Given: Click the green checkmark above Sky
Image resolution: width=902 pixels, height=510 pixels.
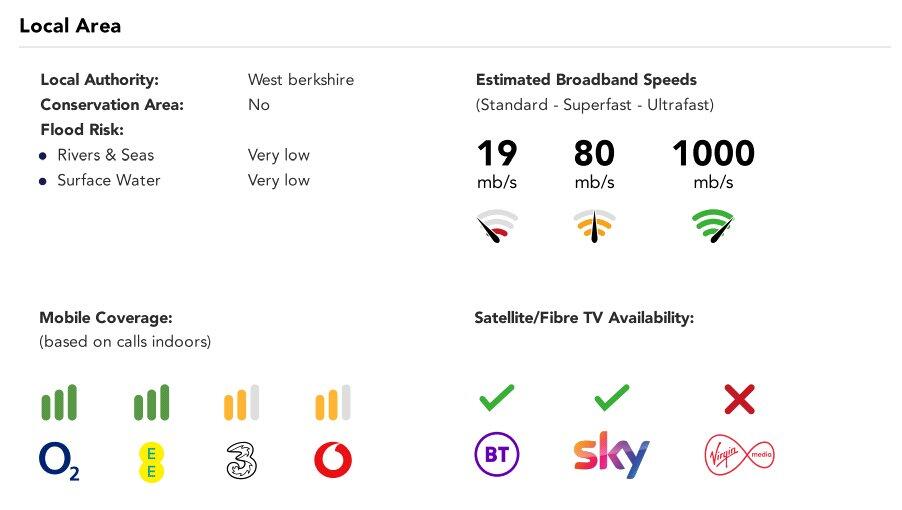Looking at the screenshot, I should pyautogui.click(x=611, y=398).
